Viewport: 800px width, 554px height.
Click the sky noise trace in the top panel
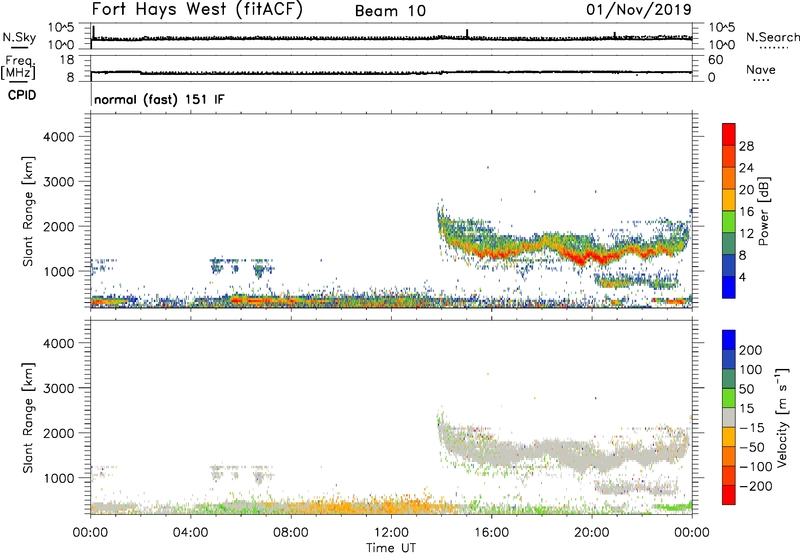click(391, 38)
